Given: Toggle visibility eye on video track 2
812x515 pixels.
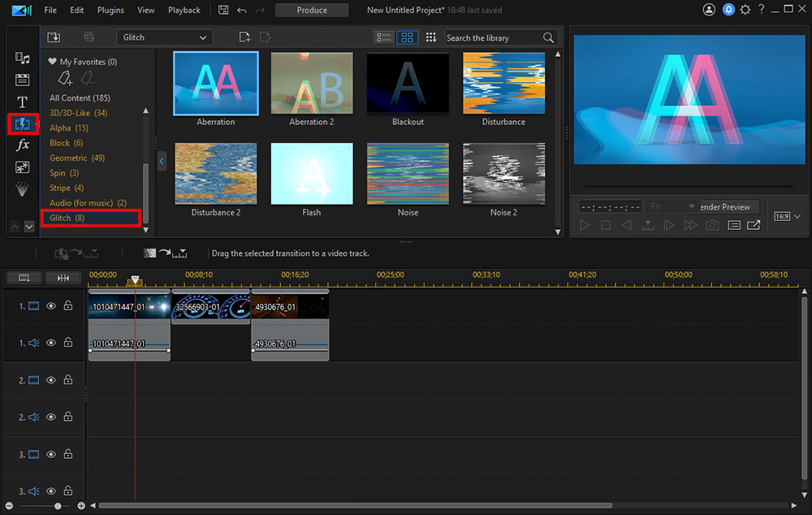Looking at the screenshot, I should click(x=51, y=380).
